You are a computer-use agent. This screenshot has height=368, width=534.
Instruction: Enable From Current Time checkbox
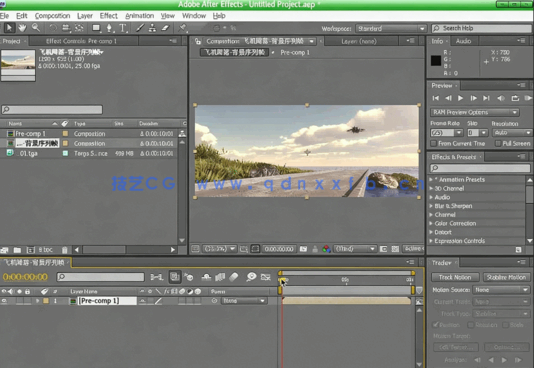point(434,143)
